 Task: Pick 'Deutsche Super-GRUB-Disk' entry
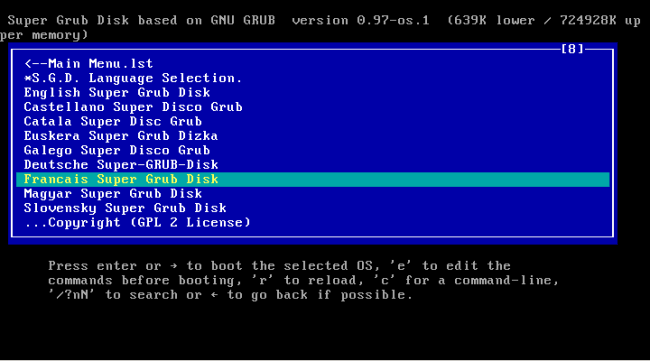pos(121,165)
